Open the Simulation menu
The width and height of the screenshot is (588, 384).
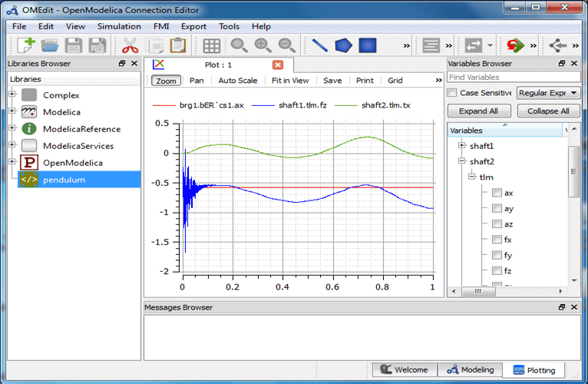[x=119, y=26]
